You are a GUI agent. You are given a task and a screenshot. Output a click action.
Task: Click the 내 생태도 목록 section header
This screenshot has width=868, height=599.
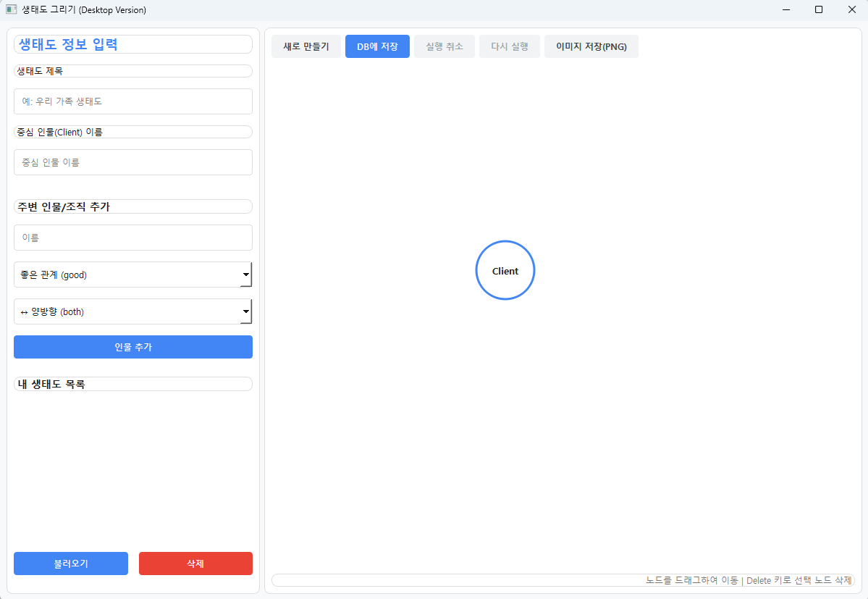pos(132,383)
